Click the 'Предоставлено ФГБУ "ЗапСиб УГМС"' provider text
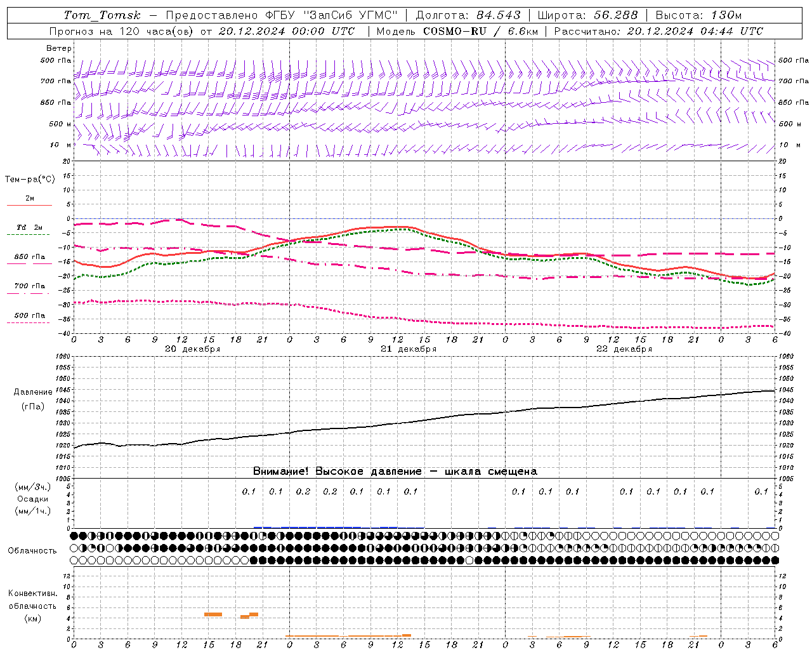 (282, 15)
